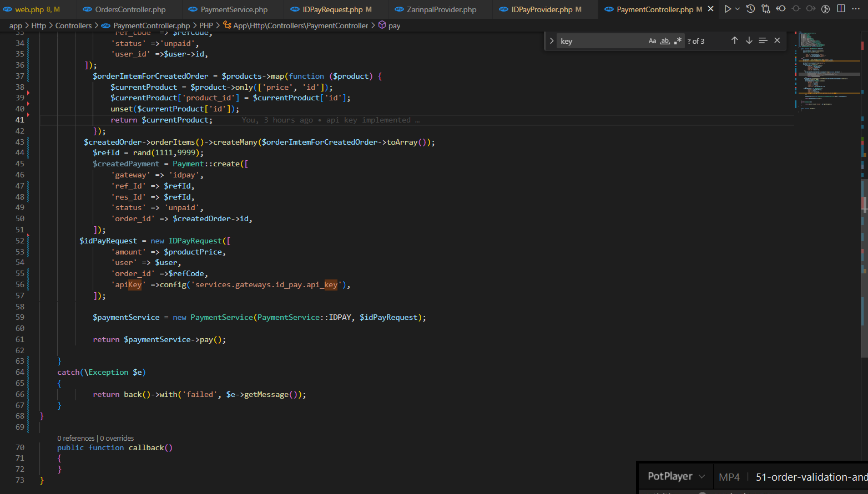
Task: Click line number 70 in gutter
Action: (x=20, y=447)
